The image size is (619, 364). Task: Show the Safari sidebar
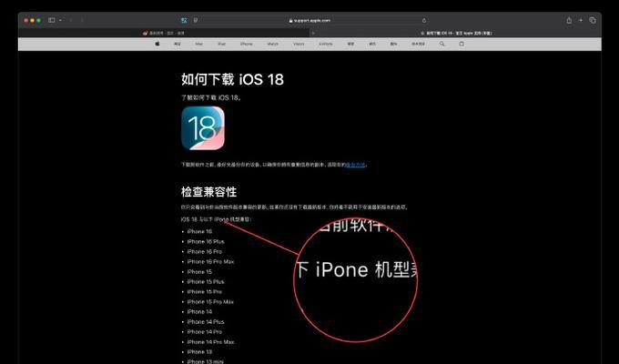click(x=51, y=20)
